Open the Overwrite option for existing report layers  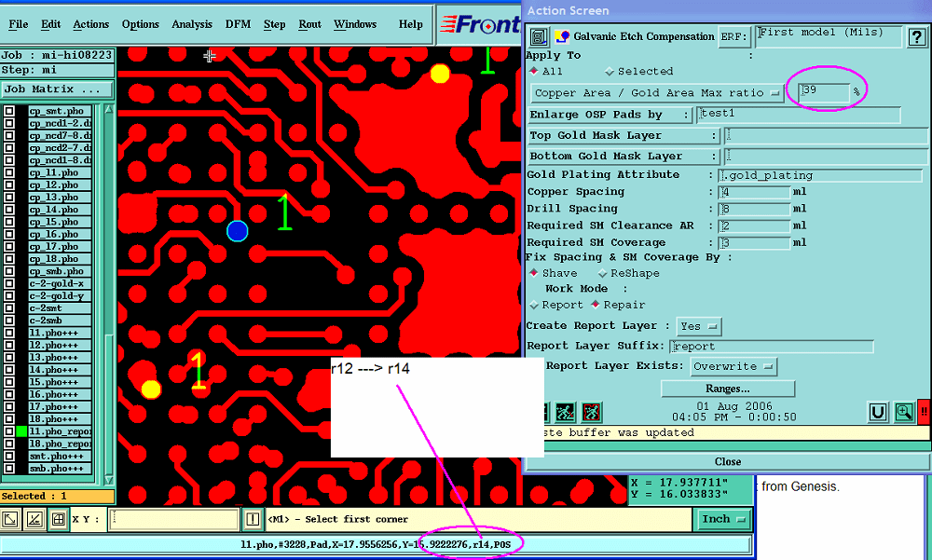[x=733, y=366]
